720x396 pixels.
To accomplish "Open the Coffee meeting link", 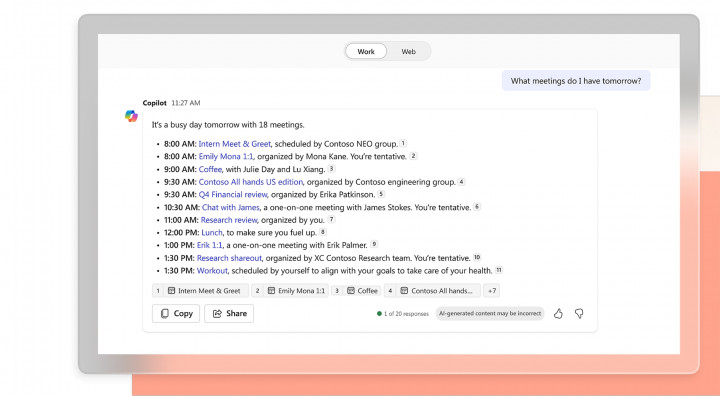I will 210,170.
